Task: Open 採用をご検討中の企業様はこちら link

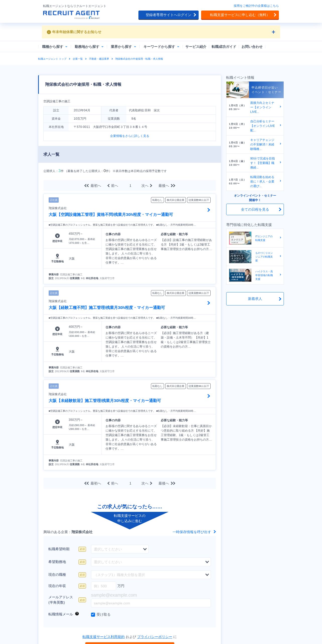Action: 256,6
